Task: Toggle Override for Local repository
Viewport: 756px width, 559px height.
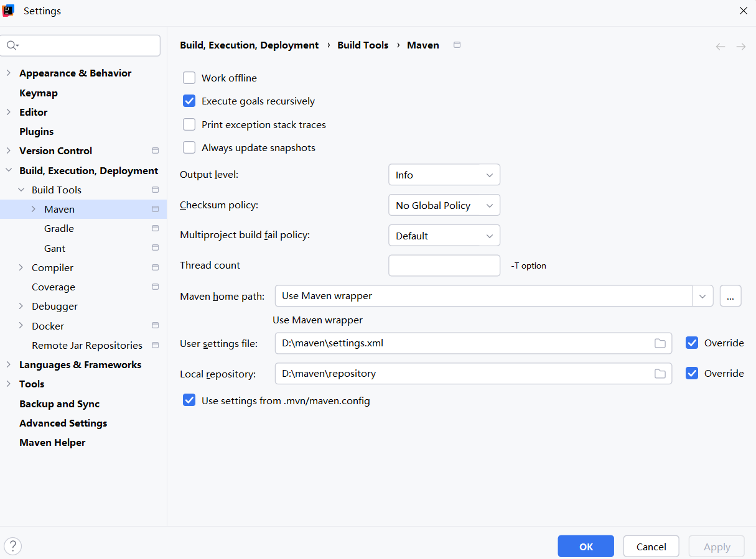Action: point(692,373)
